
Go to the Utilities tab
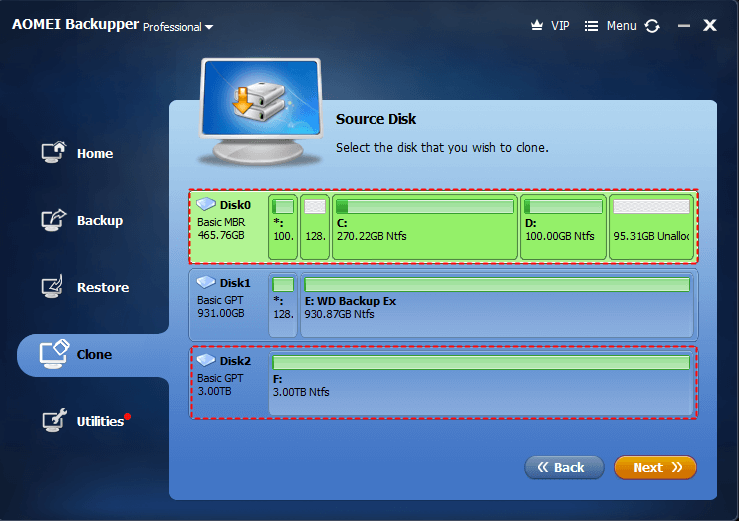point(100,422)
